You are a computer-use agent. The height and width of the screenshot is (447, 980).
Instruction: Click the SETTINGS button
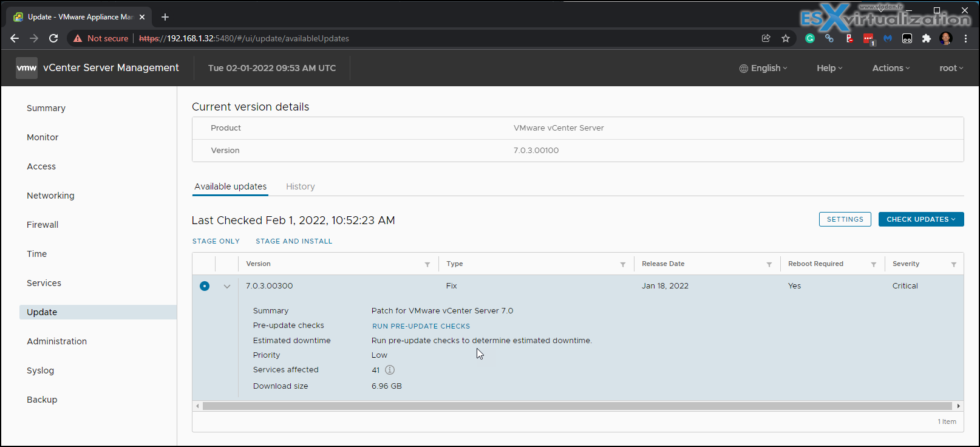(845, 219)
